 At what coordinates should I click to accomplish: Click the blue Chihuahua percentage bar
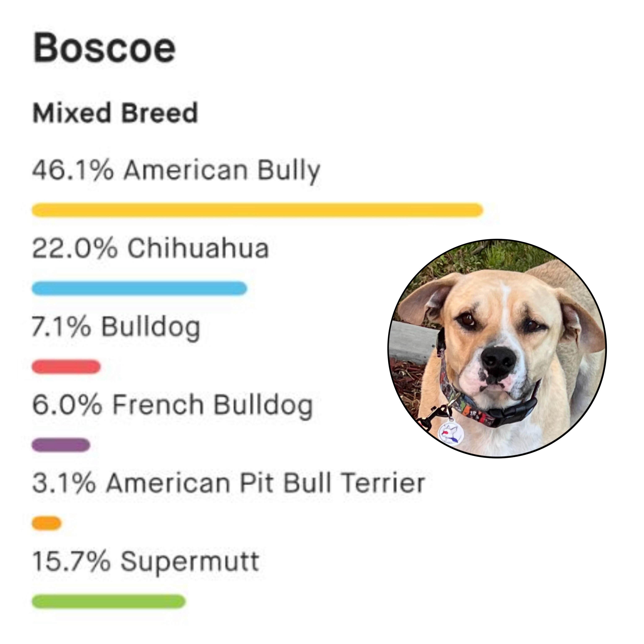[139, 288]
